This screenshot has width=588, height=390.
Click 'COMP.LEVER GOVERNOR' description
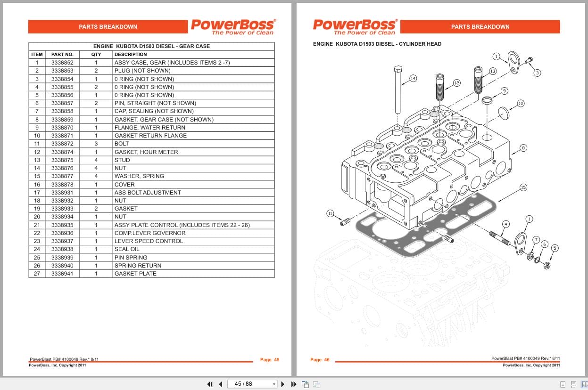150,233
